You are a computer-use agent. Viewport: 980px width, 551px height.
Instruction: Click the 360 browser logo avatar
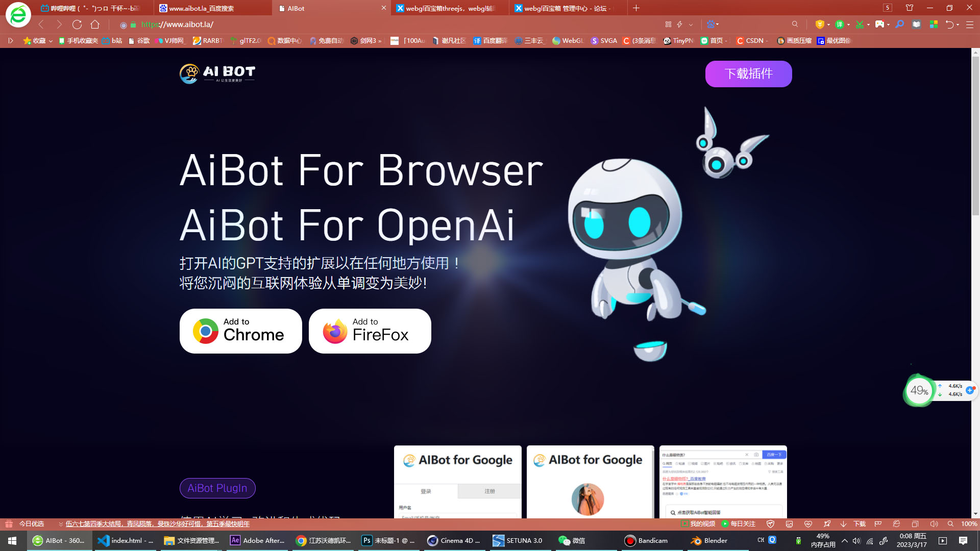[18, 15]
